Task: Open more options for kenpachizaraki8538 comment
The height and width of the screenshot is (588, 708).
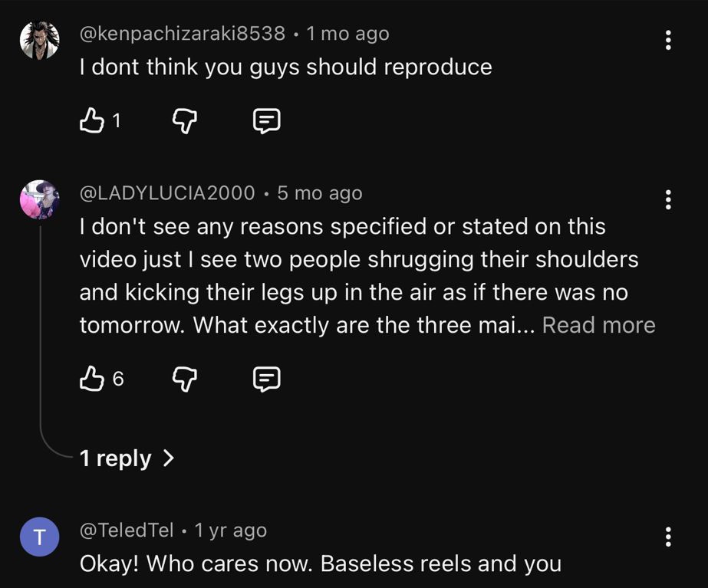Action: (x=668, y=41)
